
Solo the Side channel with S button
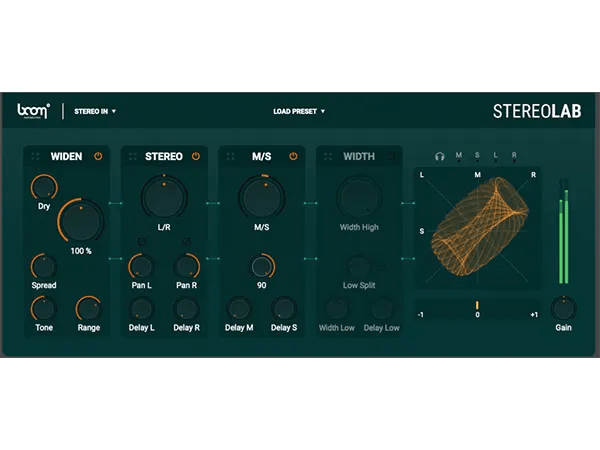(x=477, y=155)
